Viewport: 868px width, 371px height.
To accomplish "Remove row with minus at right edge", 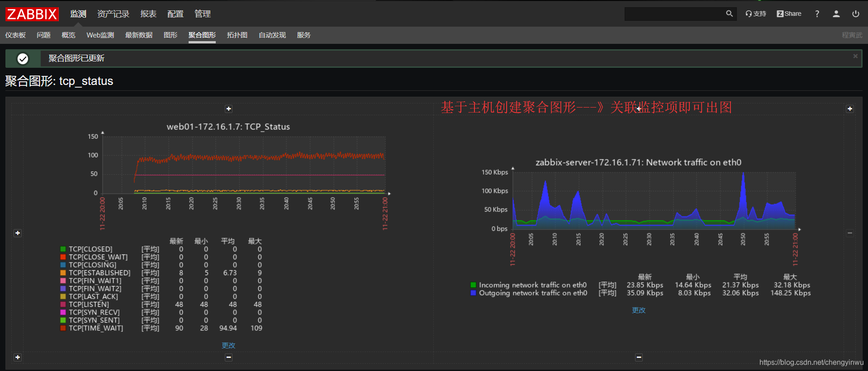I will (850, 233).
